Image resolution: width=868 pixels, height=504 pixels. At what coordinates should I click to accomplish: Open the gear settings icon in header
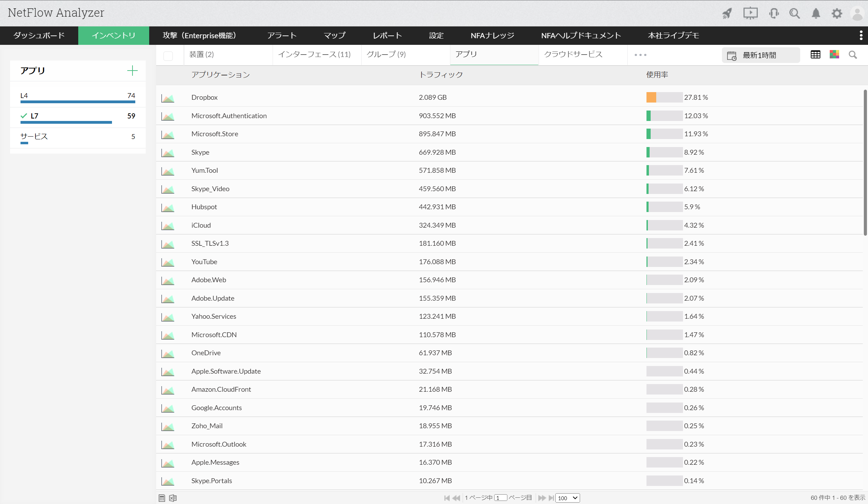837,14
